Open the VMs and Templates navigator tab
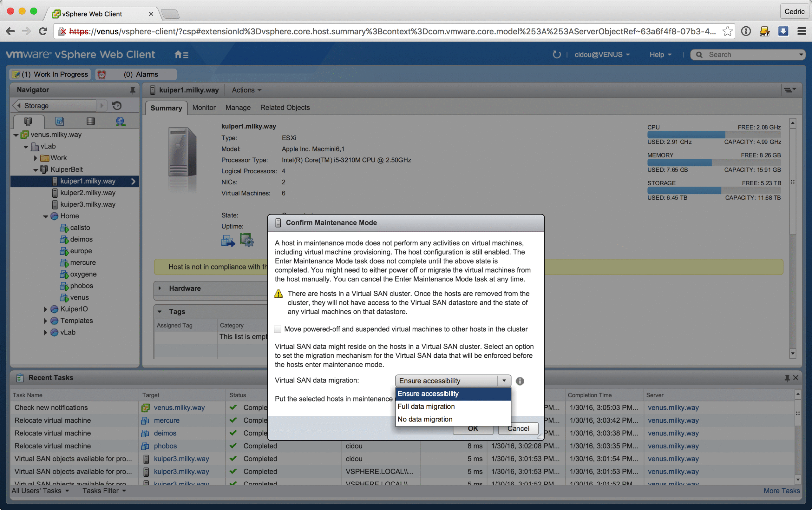 pos(59,122)
